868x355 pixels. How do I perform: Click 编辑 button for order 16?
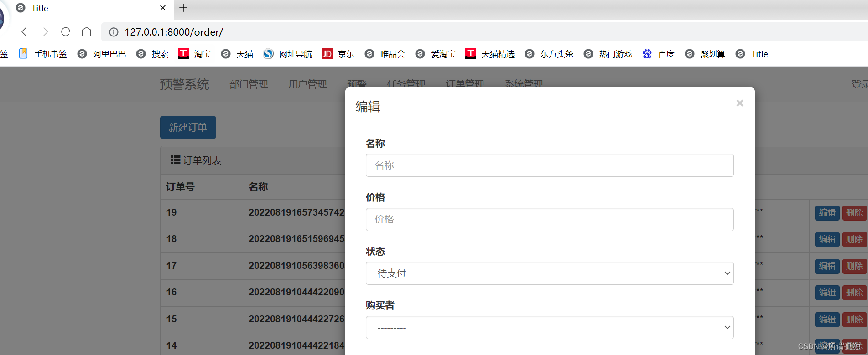click(x=827, y=293)
